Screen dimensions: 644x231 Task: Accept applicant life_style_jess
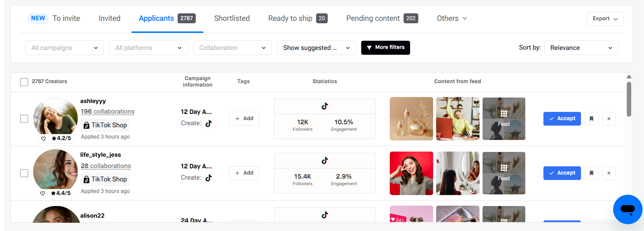562,173
